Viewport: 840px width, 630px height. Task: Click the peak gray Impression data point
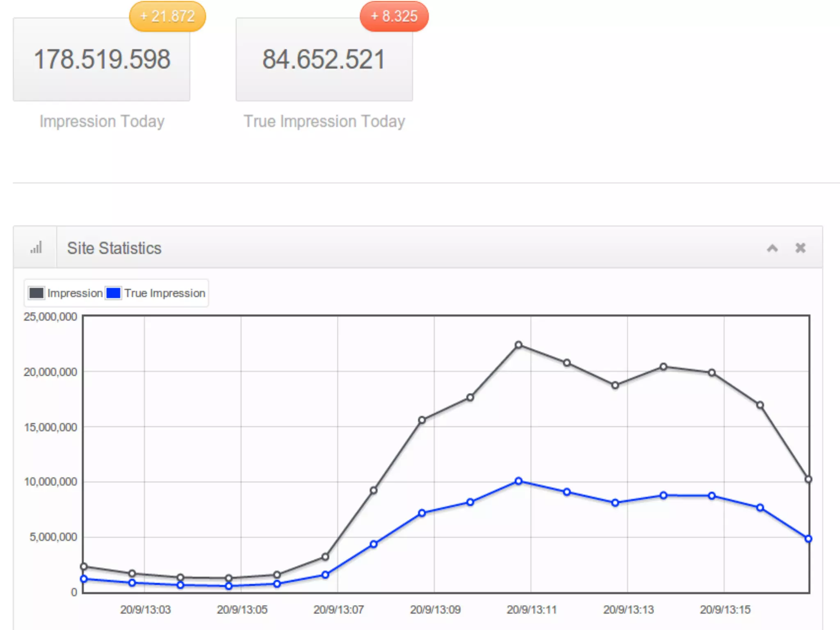pyautogui.click(x=518, y=345)
